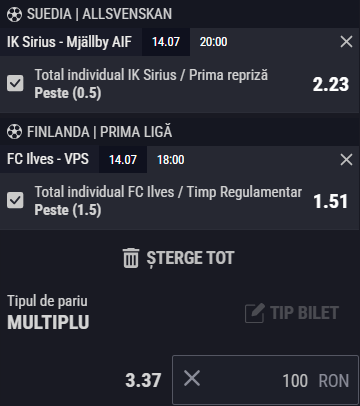
Task: Clear the stake amount with the X icon
Action: click(x=192, y=379)
